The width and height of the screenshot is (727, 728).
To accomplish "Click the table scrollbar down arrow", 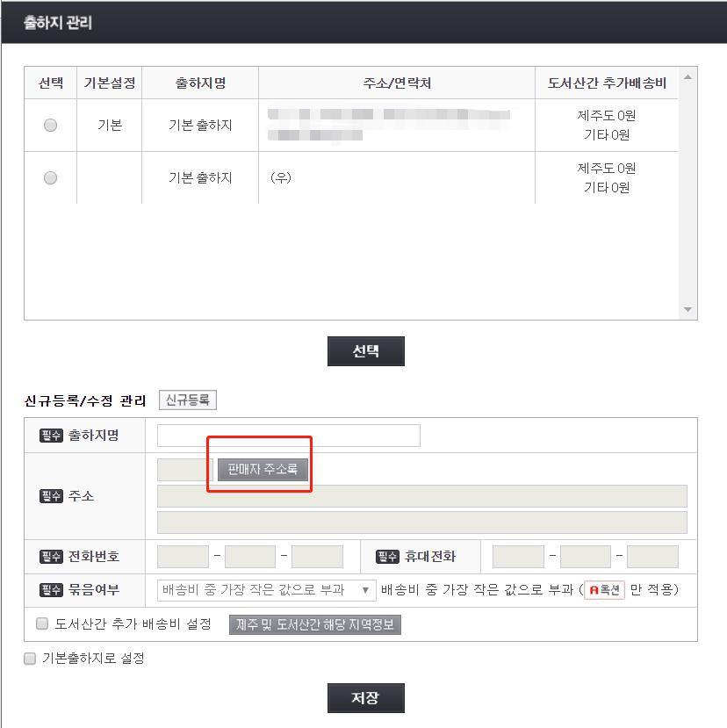I will [687, 309].
